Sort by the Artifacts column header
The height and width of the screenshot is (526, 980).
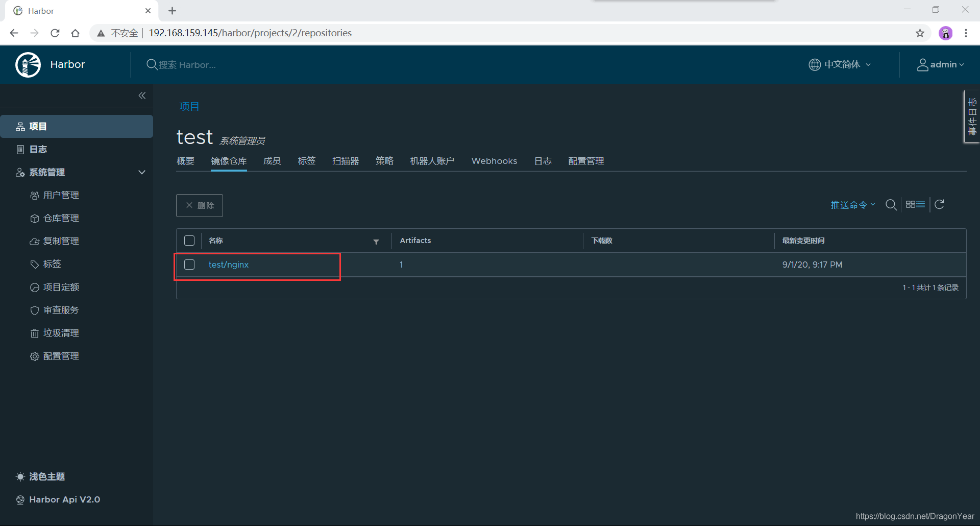tap(415, 241)
